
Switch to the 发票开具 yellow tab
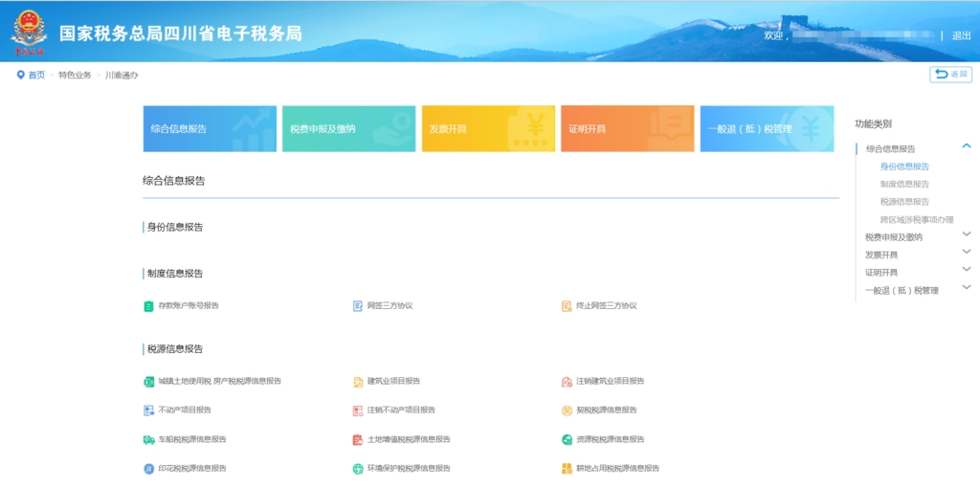pos(488,129)
